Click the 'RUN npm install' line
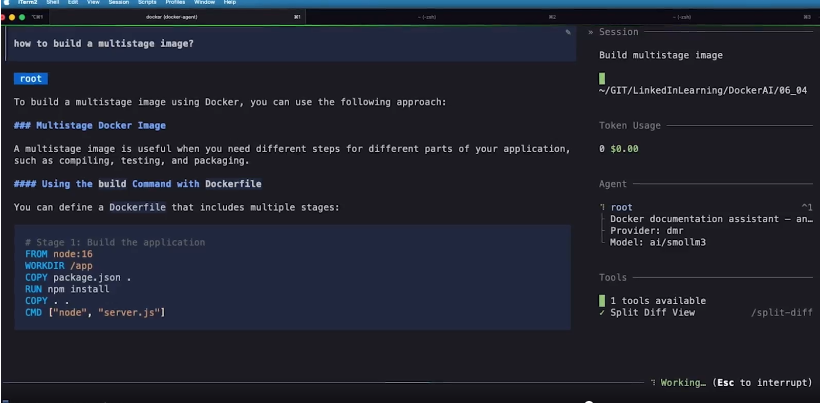Screen dimensions: 820x403 [67, 289]
